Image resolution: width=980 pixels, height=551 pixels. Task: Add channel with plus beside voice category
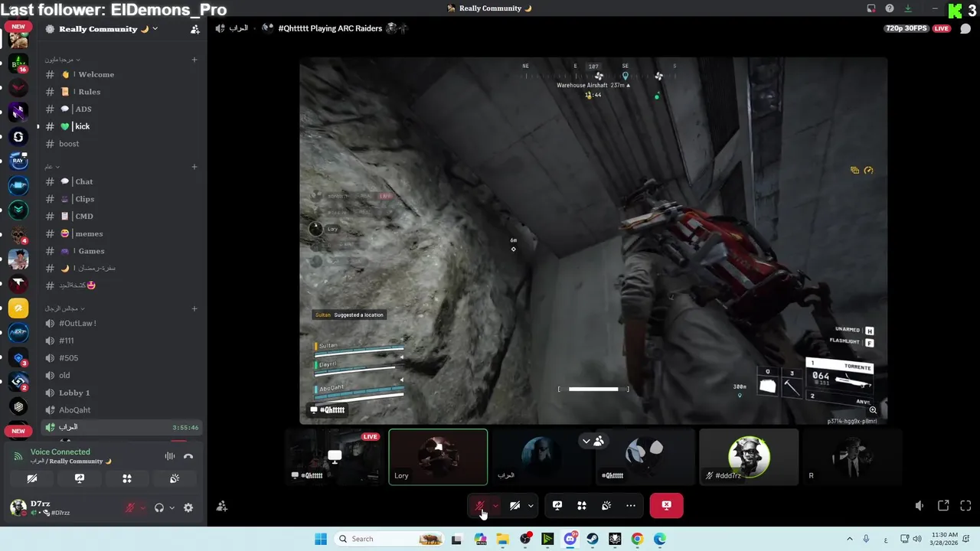click(194, 308)
